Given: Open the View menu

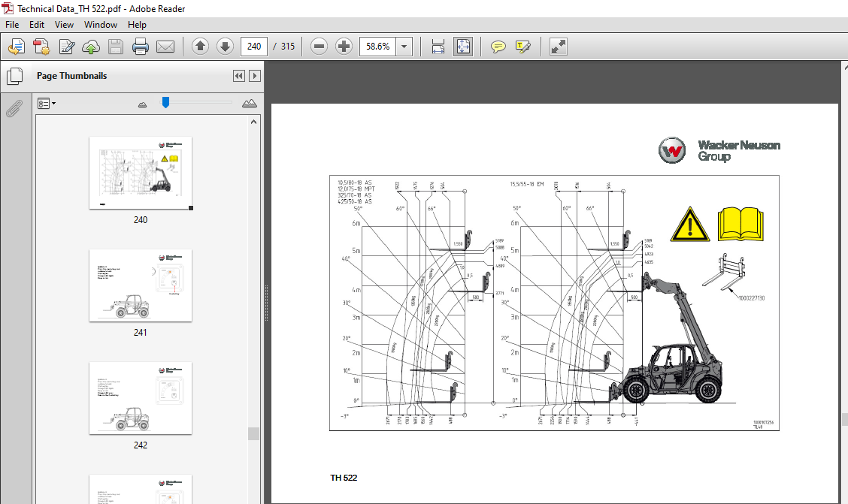Looking at the screenshot, I should pyautogui.click(x=64, y=24).
